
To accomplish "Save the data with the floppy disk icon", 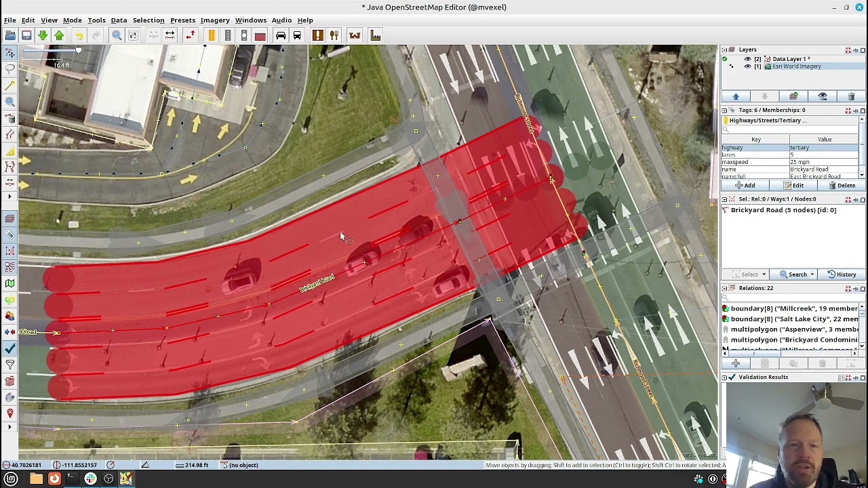I will coord(26,35).
